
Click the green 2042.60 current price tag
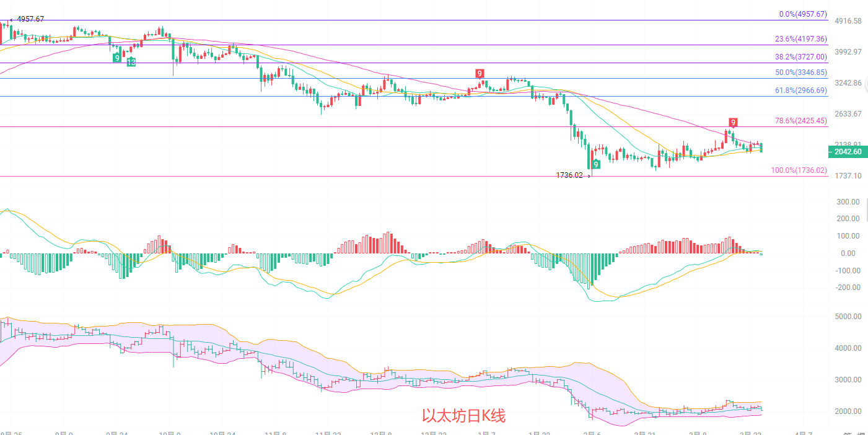coord(847,152)
